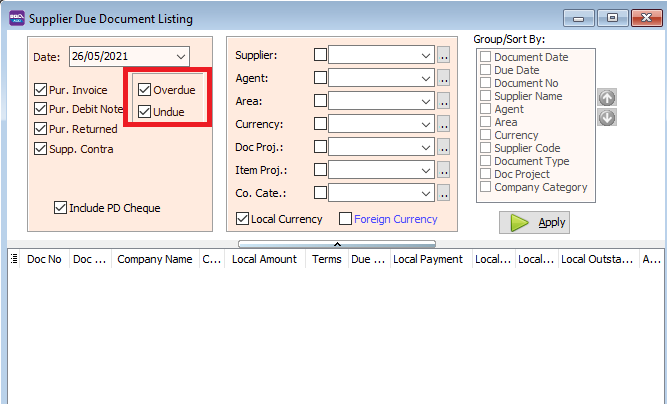
Task: Enable the Agent filter checkbox
Action: pos(320,77)
